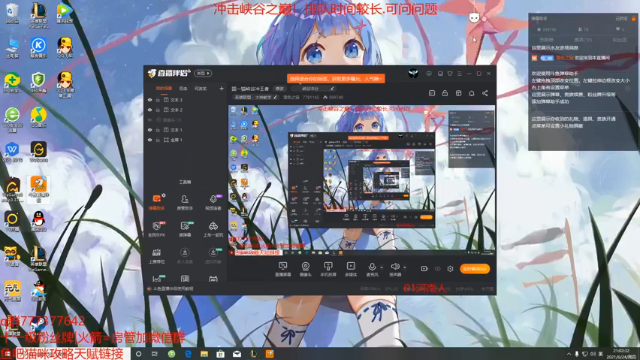Lock the 文本 3 source layer

point(158,100)
